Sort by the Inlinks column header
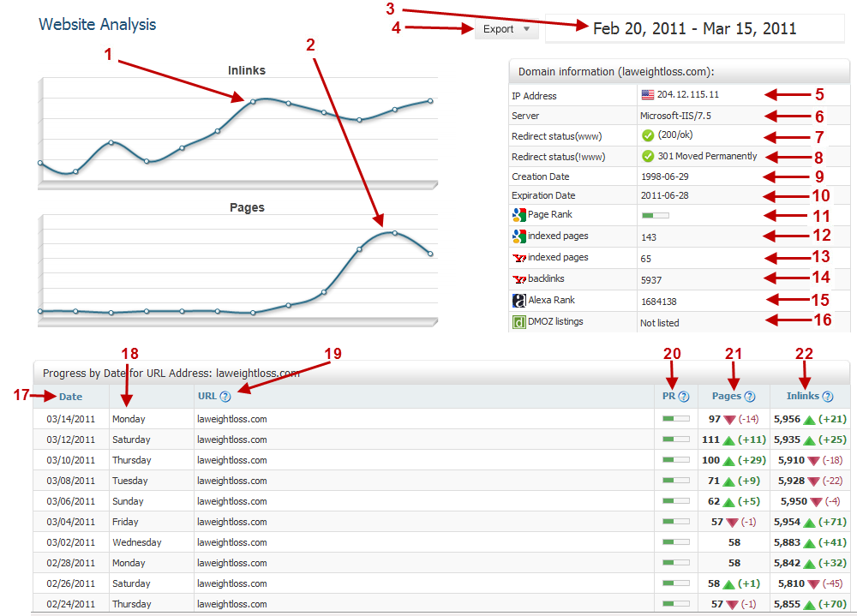The image size is (857, 616). pos(803,397)
